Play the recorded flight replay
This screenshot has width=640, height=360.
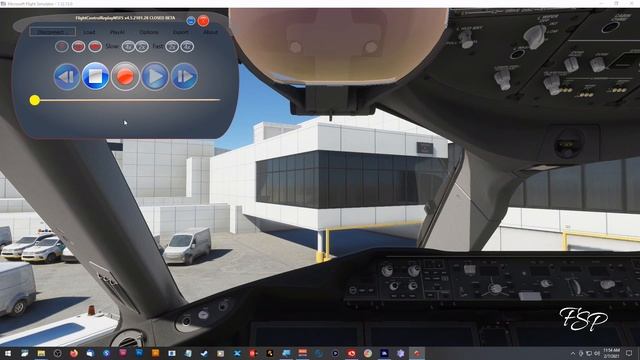[x=155, y=76]
